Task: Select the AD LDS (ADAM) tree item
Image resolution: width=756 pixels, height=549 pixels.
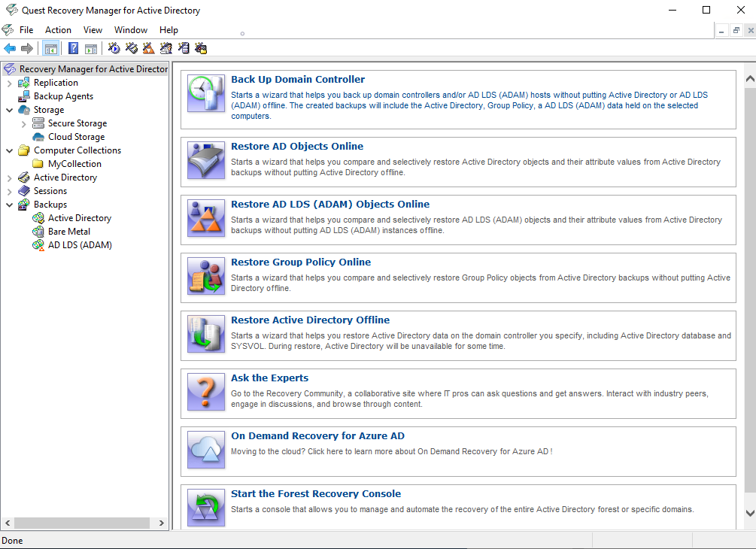Action: click(80, 245)
